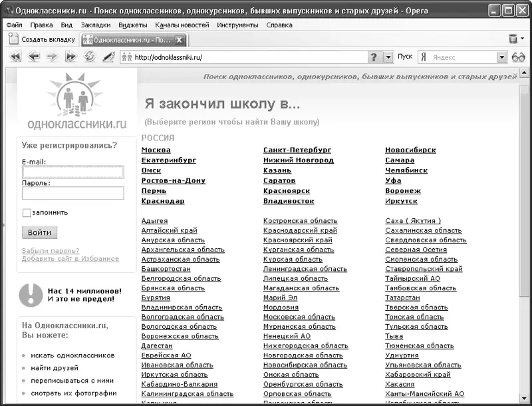Image resolution: width=532 pixels, height=406 pixels.
Task: Click the vertical scrollbar down arrow
Action: point(525,399)
